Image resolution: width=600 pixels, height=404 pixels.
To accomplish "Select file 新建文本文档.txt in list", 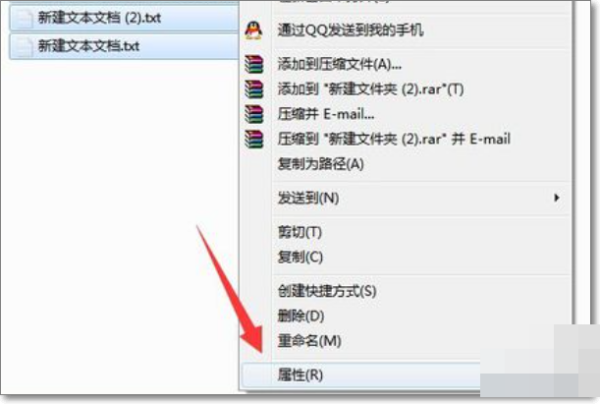I will pos(124,47).
